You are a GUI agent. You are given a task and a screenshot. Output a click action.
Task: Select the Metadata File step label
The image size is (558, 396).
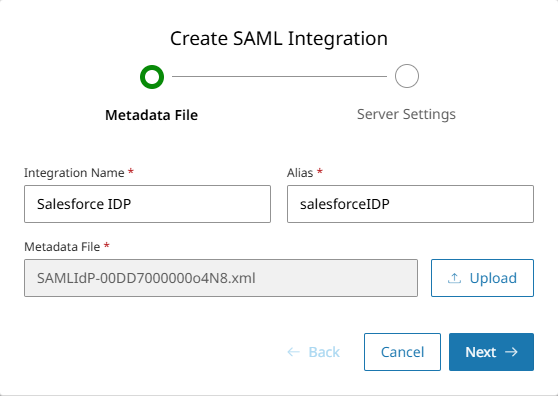[x=152, y=115]
